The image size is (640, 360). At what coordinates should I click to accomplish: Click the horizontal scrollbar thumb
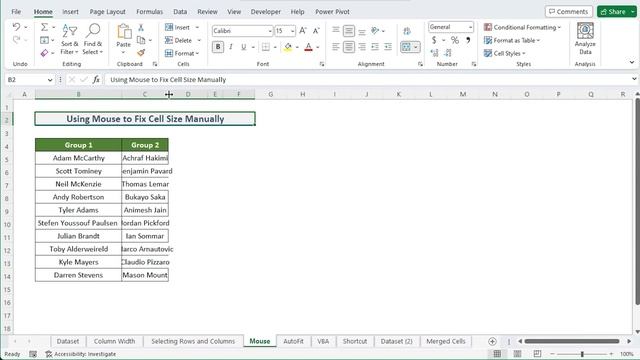click(x=572, y=341)
